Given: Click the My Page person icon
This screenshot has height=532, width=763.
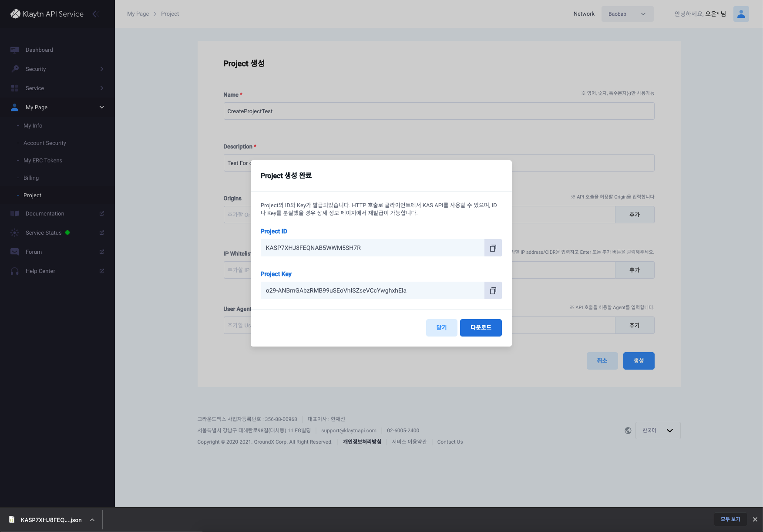Looking at the screenshot, I should coord(15,107).
